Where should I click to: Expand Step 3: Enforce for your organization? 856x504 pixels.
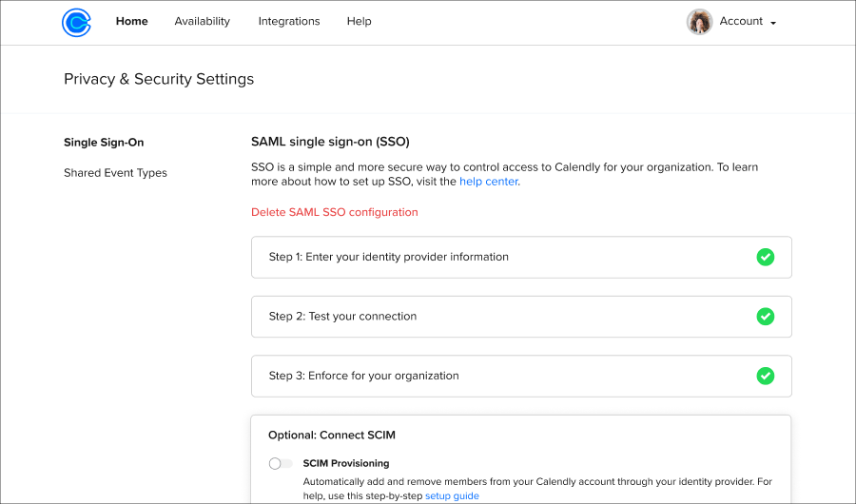point(521,377)
